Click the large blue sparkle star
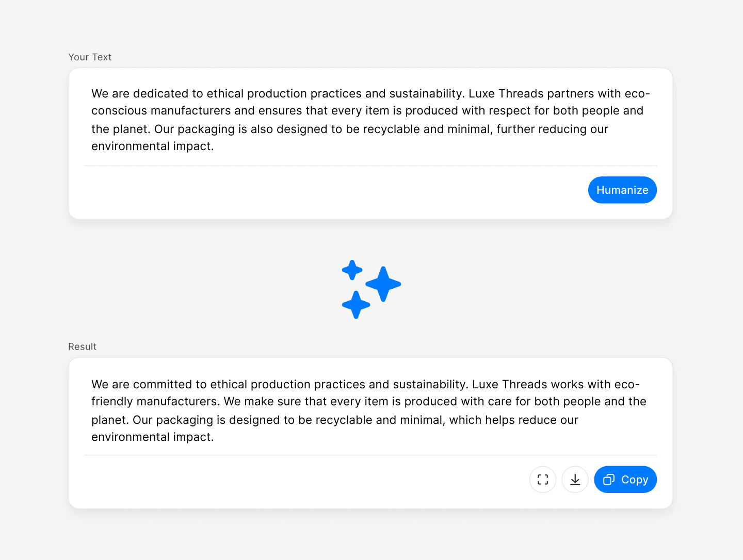 (383, 284)
